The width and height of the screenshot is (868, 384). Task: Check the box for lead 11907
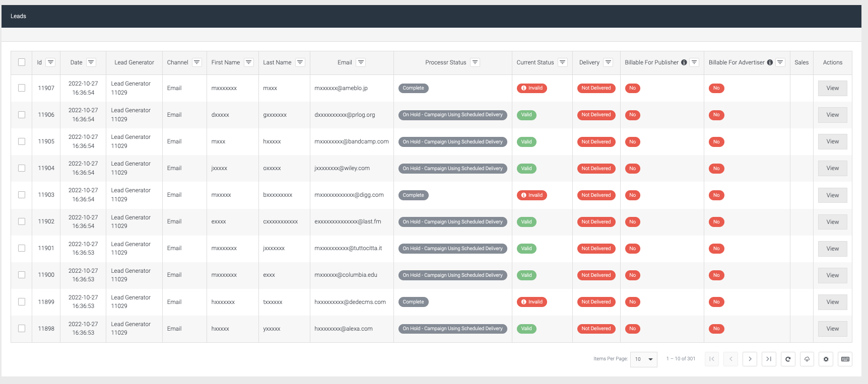coord(22,88)
